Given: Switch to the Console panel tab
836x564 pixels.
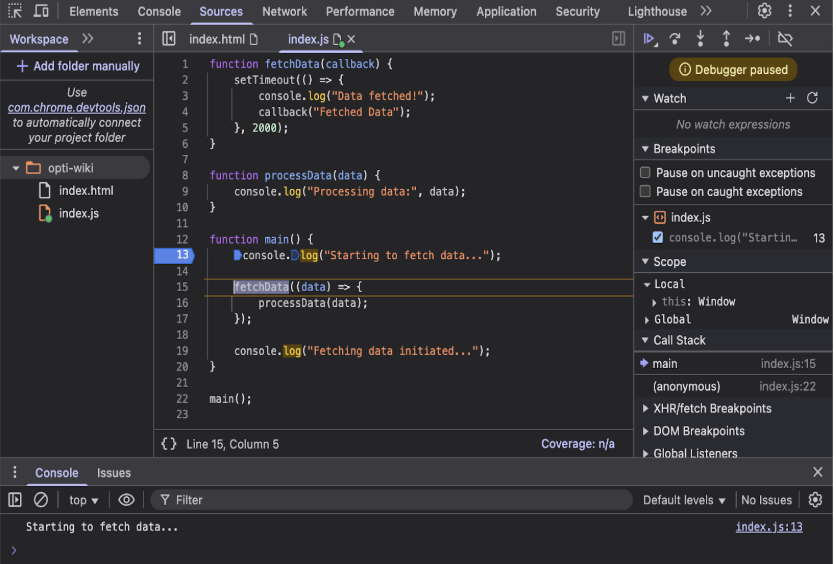Looking at the screenshot, I should click(159, 11).
